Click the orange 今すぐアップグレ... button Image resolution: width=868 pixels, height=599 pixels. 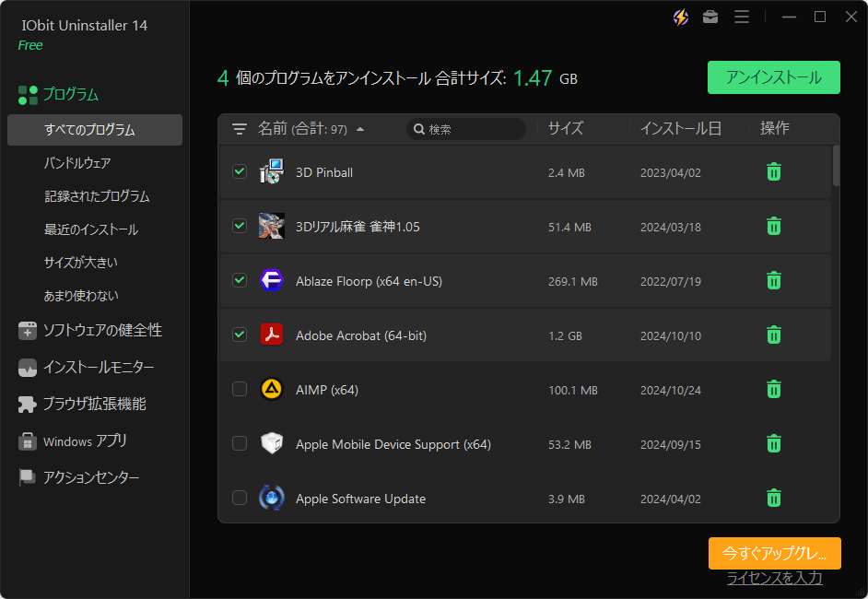pyautogui.click(x=774, y=553)
